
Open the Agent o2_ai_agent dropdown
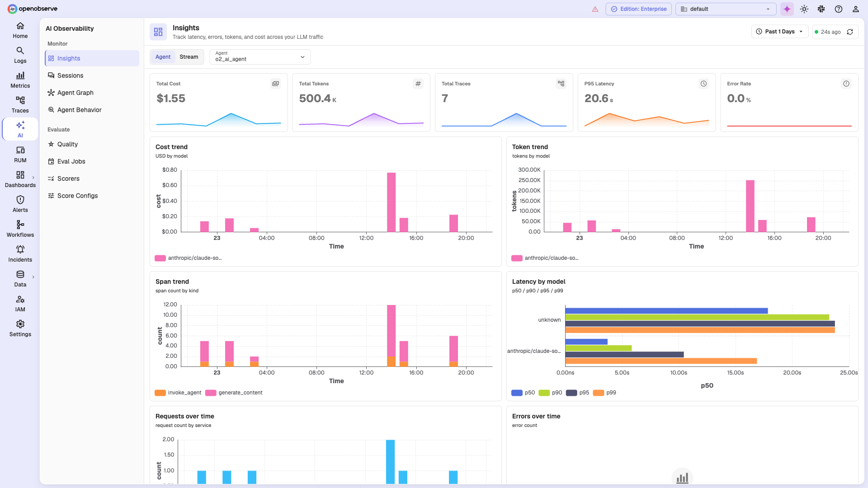click(260, 57)
